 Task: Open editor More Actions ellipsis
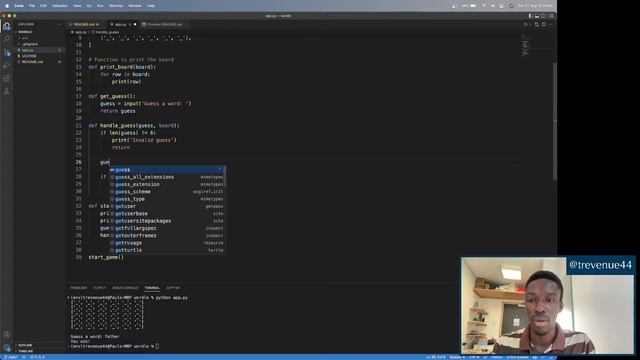click(551, 24)
